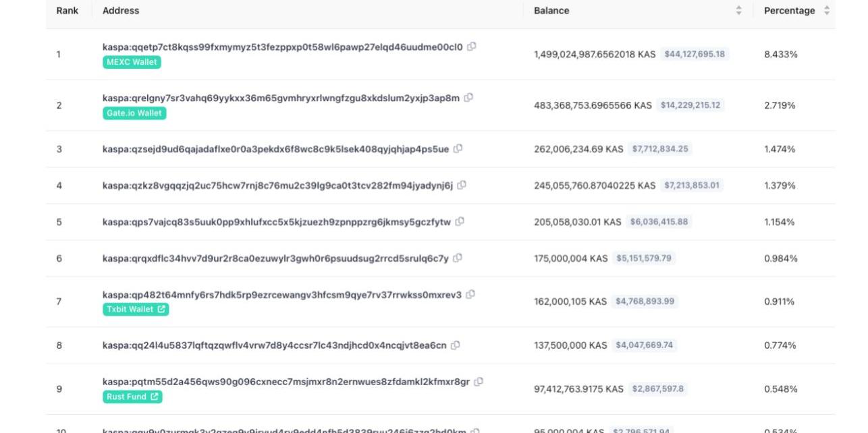Copy the rank 2 Gate.io wallet address
The height and width of the screenshot is (433, 868).
[468, 98]
